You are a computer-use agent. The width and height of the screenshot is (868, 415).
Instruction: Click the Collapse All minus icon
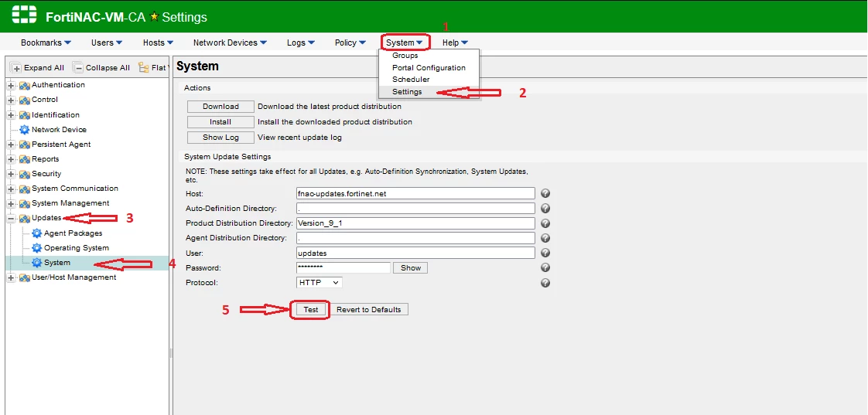pyautogui.click(x=78, y=68)
